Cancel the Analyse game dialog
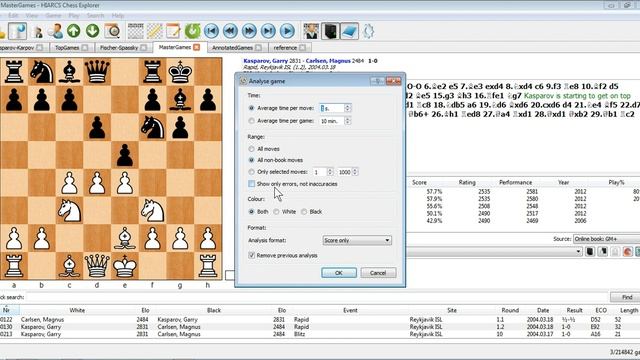The height and width of the screenshot is (360, 640). pos(378,273)
